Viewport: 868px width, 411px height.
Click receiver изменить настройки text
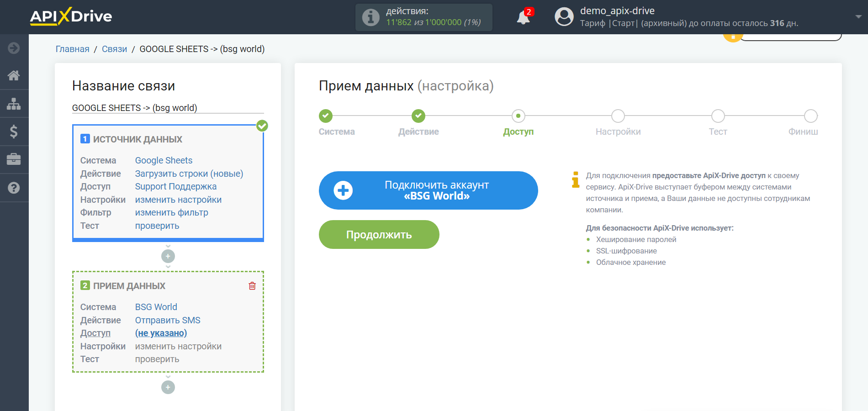(x=178, y=346)
